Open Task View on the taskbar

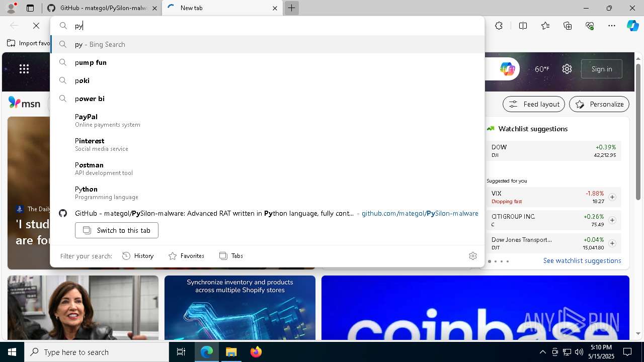pyautogui.click(x=181, y=352)
